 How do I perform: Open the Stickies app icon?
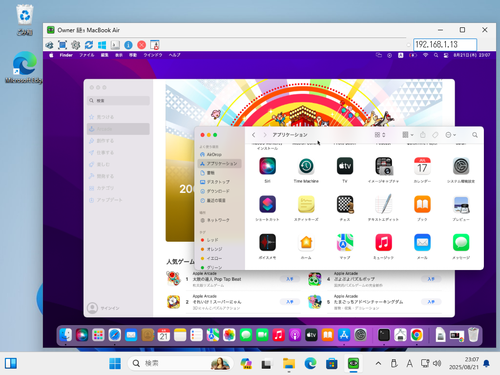click(306, 204)
